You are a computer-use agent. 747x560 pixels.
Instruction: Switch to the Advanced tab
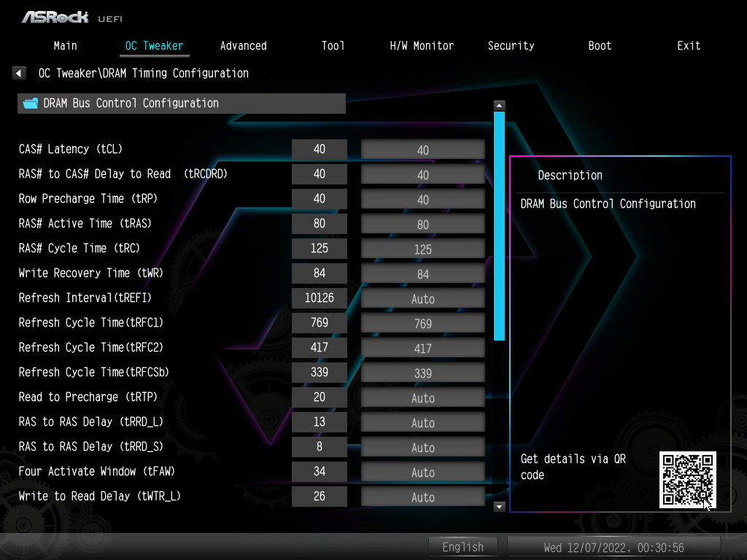243,45
